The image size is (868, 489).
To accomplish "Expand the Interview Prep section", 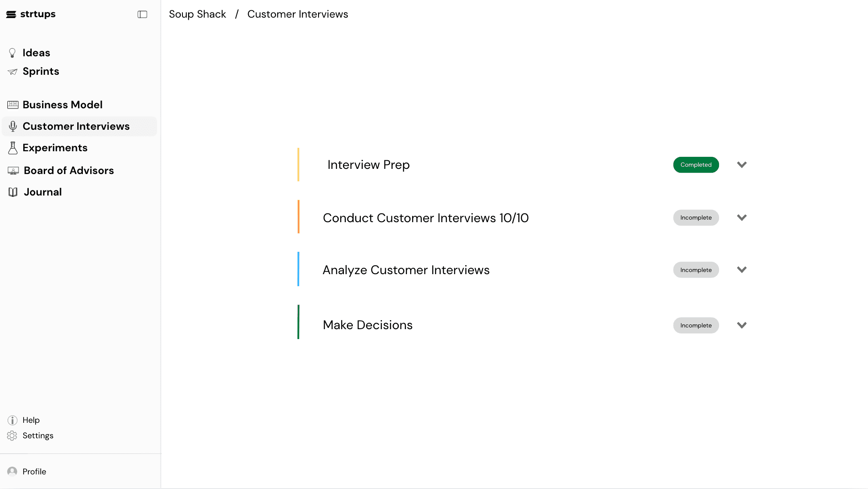I will [x=742, y=165].
